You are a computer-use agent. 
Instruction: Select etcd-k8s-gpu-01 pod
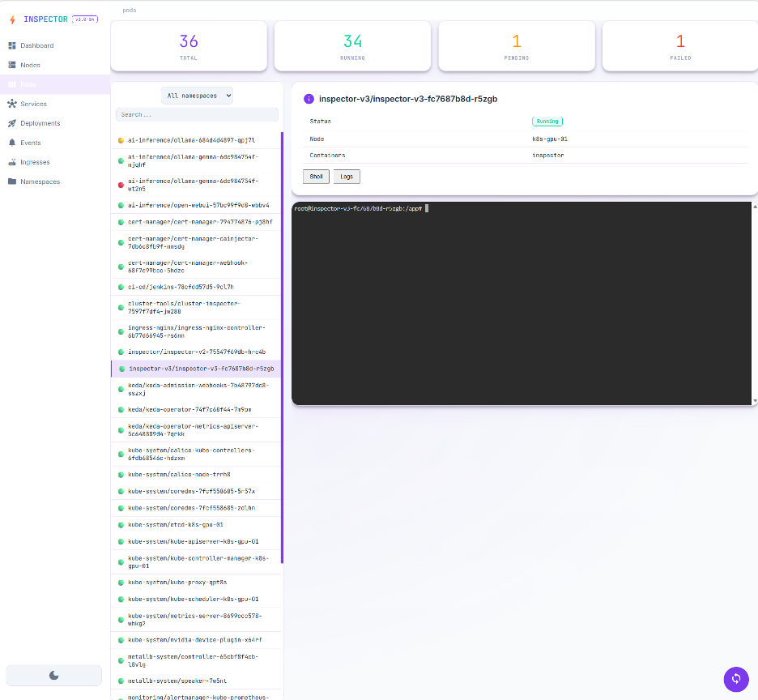point(196,524)
